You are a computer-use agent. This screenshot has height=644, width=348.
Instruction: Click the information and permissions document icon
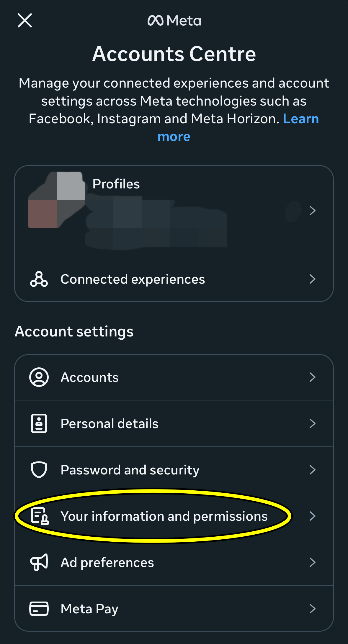coord(40,516)
